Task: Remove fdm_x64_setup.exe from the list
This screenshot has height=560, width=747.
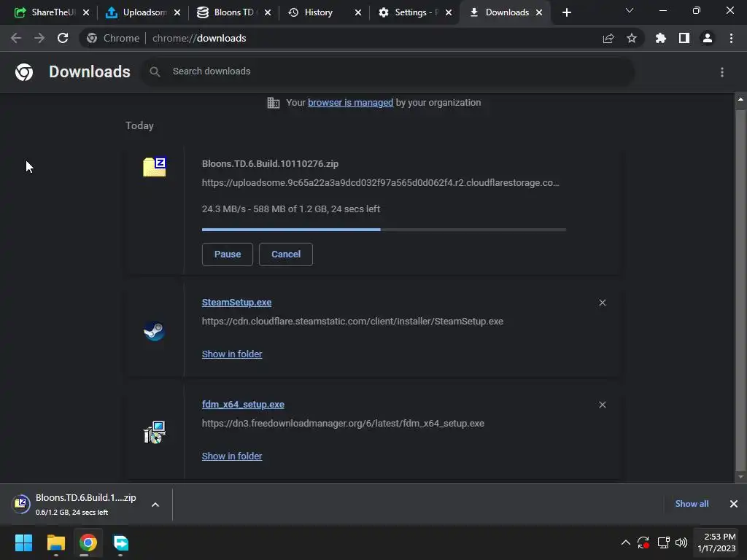Action: point(603,405)
